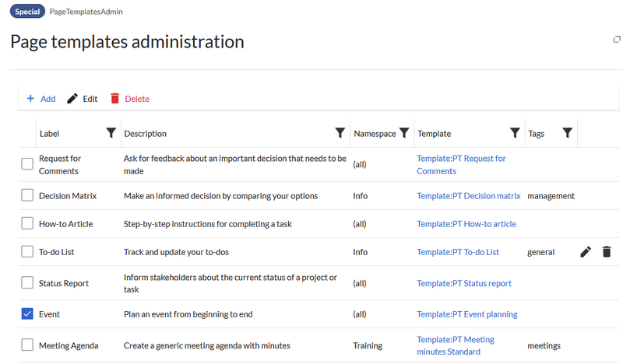Open the Template column filter
Screen dimensions: 623x364
click(515, 134)
